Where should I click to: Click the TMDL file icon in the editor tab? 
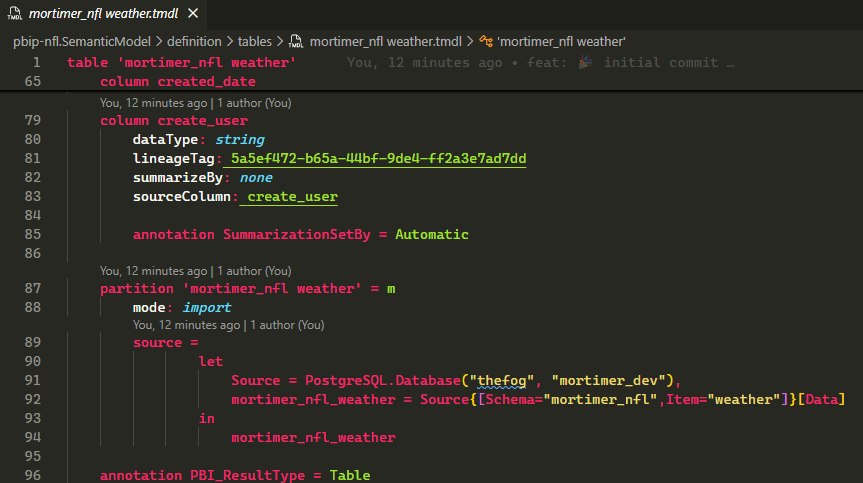(x=15, y=15)
